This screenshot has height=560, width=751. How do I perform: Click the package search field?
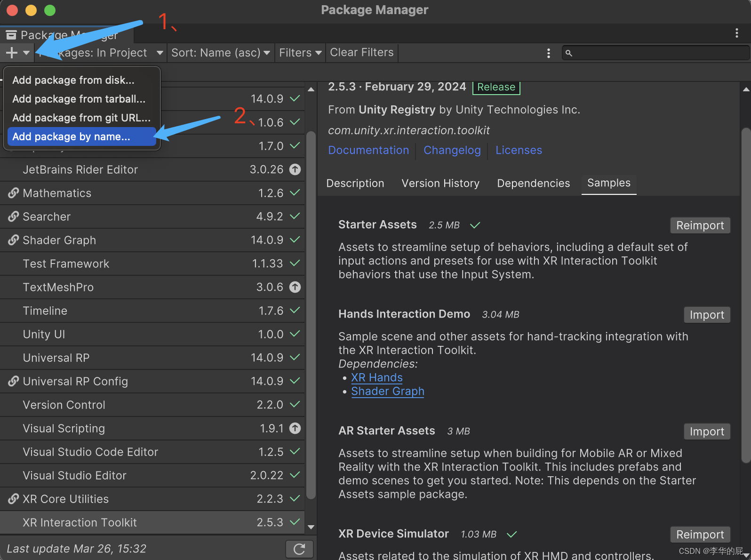655,53
